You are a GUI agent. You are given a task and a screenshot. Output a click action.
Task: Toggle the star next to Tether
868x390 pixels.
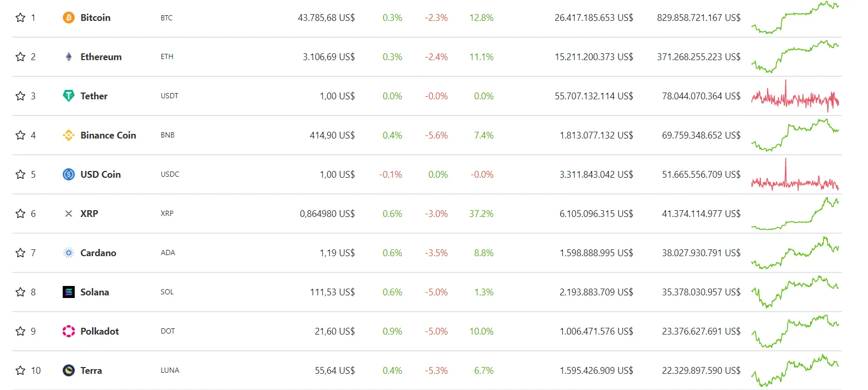coord(20,96)
